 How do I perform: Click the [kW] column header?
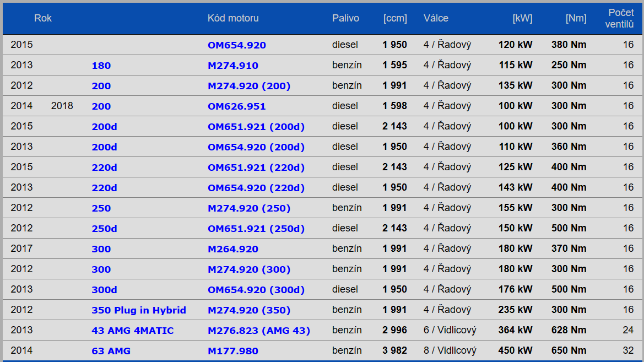click(x=522, y=18)
